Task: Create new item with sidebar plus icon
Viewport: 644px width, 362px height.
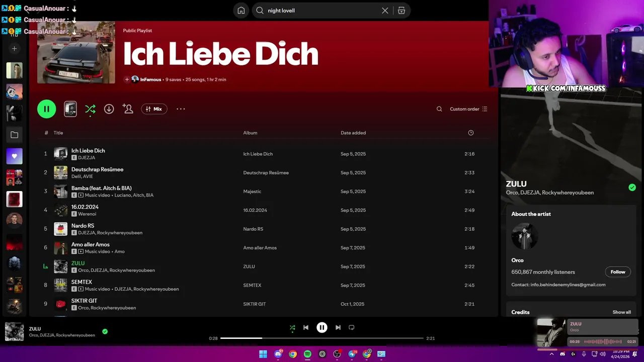Action: point(14,49)
